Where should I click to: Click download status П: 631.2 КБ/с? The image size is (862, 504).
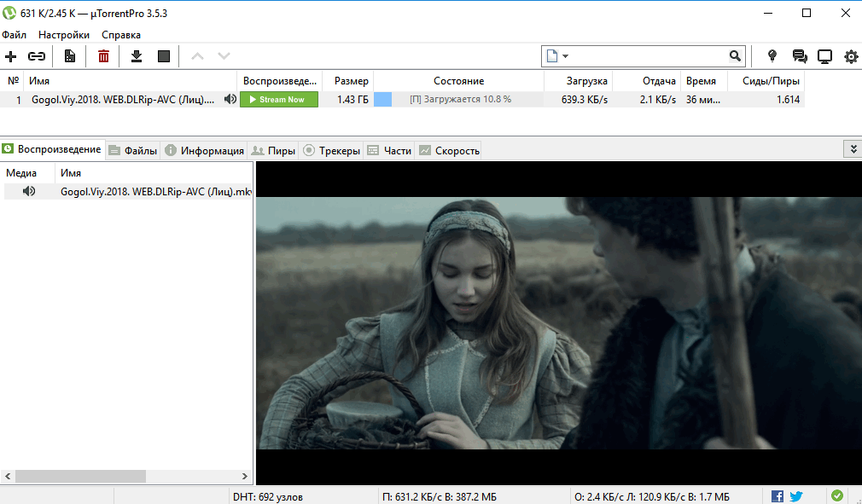(x=440, y=497)
